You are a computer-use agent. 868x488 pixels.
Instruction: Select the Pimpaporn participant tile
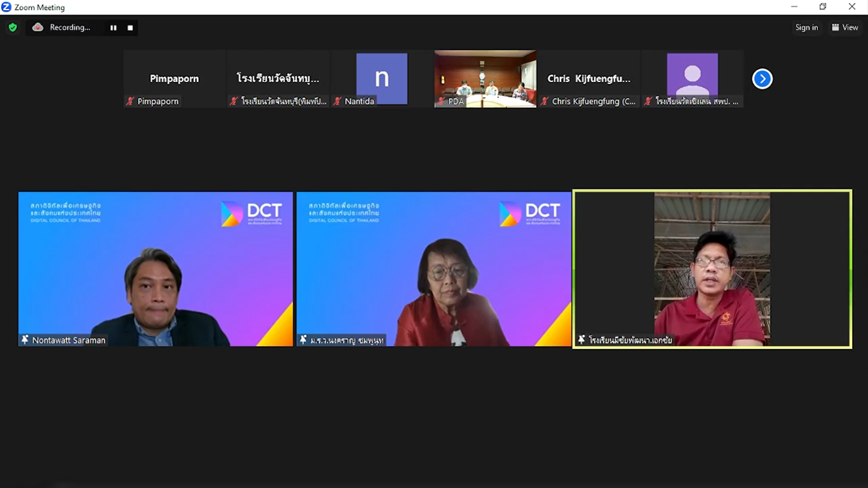click(x=174, y=78)
